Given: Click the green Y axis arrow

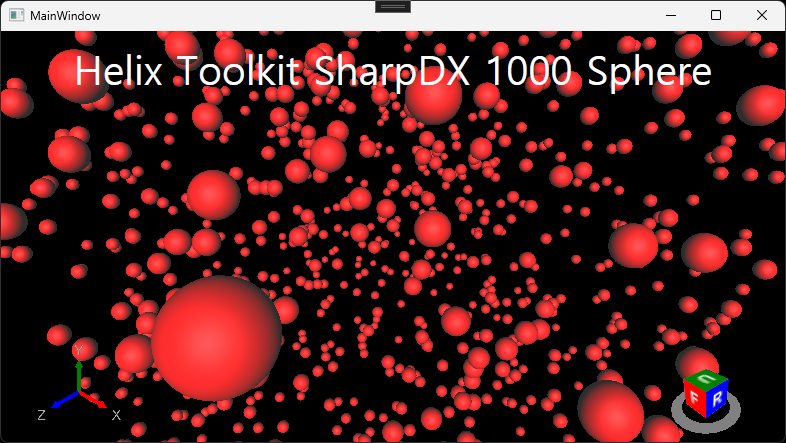Looking at the screenshot, I should (x=79, y=376).
